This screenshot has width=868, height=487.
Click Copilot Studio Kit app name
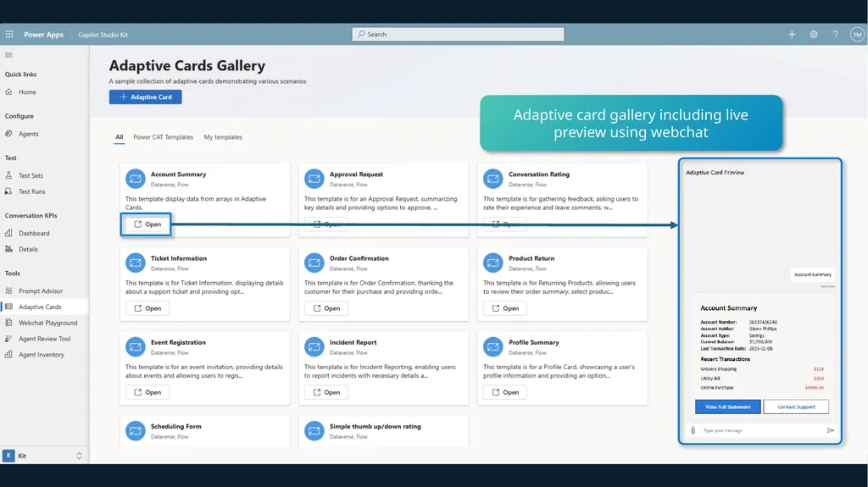pos(103,35)
